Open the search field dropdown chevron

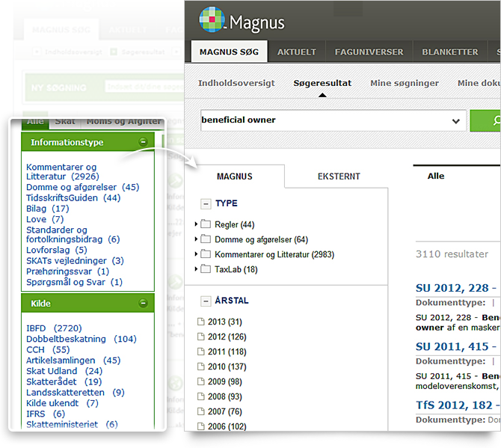pos(456,121)
